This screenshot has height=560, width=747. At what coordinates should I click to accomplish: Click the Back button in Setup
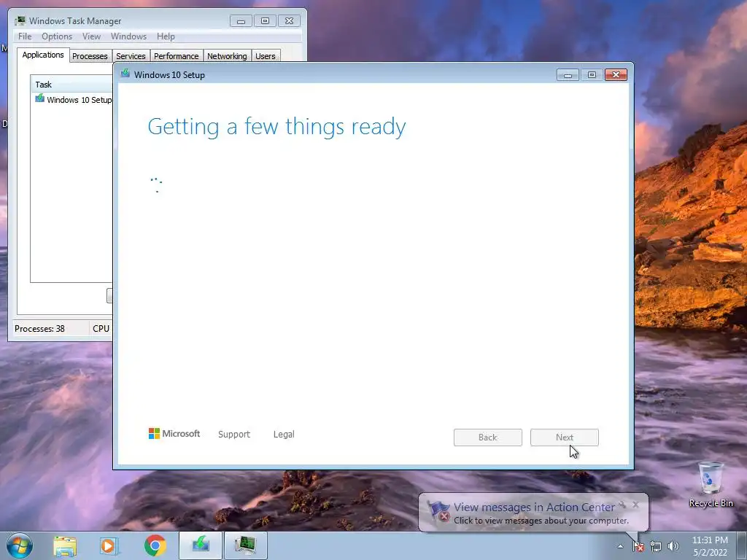(488, 437)
